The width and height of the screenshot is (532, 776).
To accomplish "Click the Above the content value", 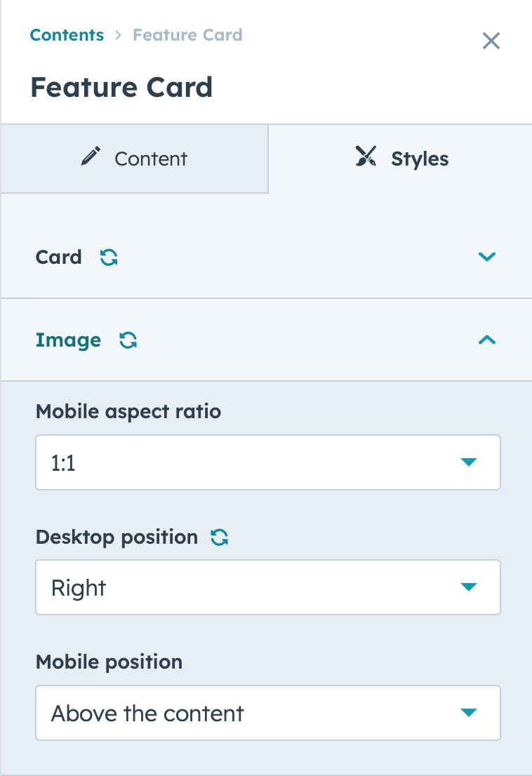I will [147, 714].
